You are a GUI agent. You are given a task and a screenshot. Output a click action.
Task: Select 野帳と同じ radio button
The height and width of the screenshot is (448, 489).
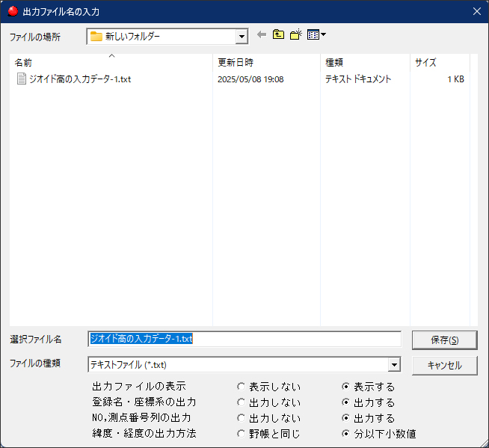(268, 433)
